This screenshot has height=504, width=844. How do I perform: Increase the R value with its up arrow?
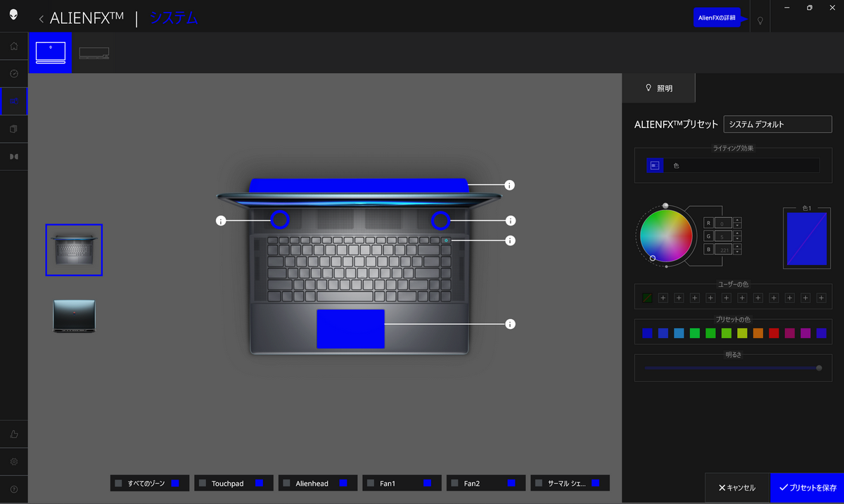click(737, 220)
